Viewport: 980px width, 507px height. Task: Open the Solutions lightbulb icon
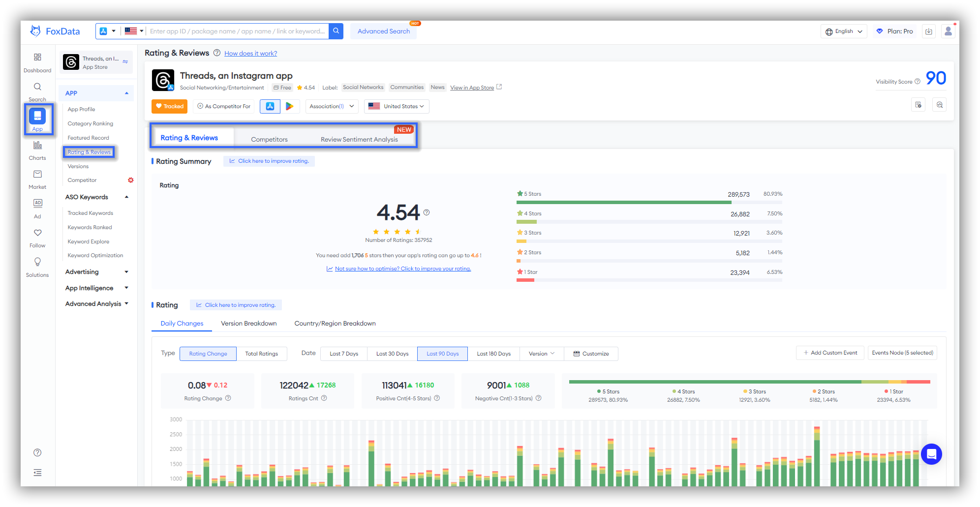37,262
